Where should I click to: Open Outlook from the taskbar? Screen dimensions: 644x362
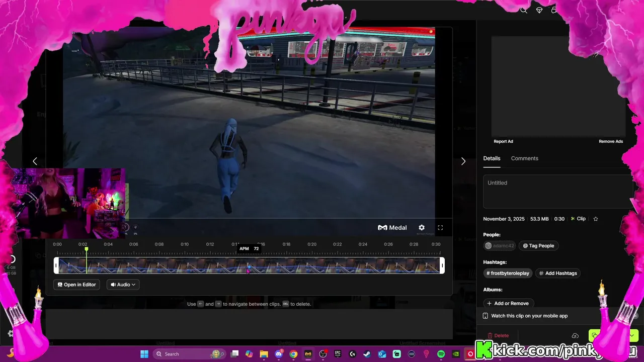(x=382, y=354)
